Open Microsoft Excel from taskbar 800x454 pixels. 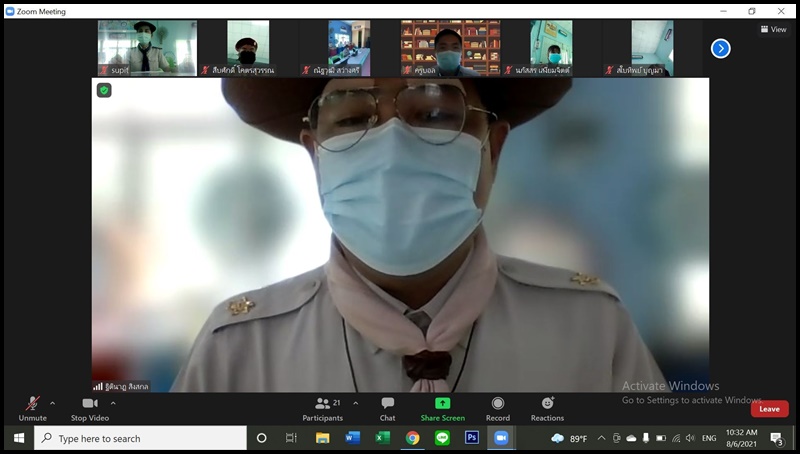click(x=383, y=438)
